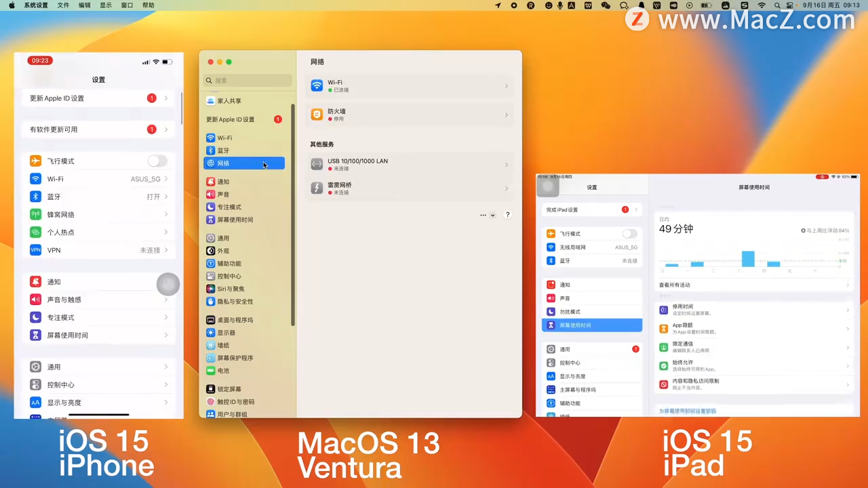Open 屏幕使用时间 on iPhone settings
This screenshot has height=488, width=868.
click(x=98, y=335)
